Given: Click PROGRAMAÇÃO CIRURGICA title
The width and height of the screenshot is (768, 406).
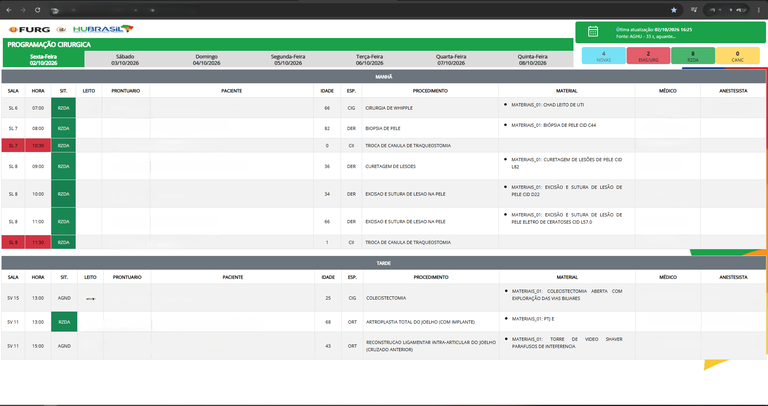Looking at the screenshot, I should 49,45.
